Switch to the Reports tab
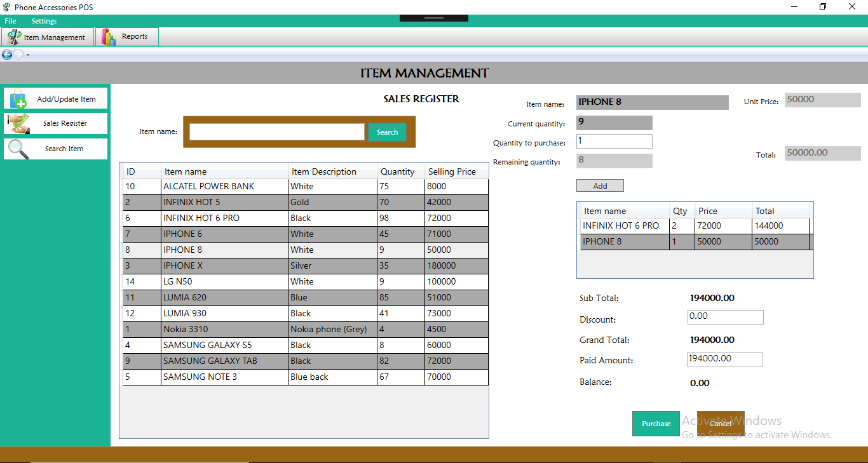 (126, 37)
